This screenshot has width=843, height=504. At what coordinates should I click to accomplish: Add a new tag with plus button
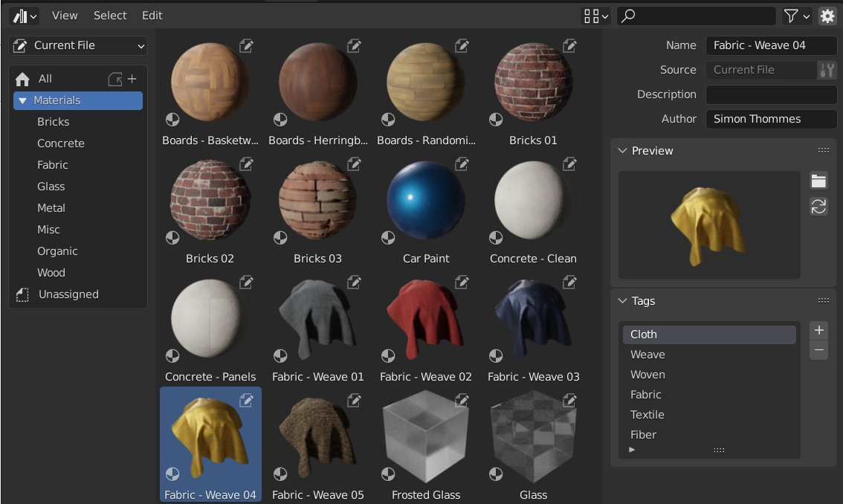818,330
